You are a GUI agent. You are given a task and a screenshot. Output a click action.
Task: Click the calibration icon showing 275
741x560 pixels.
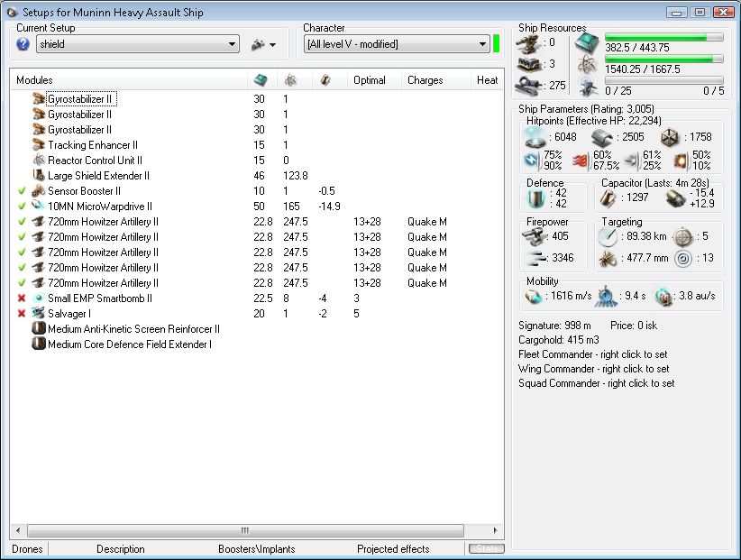pos(529,86)
